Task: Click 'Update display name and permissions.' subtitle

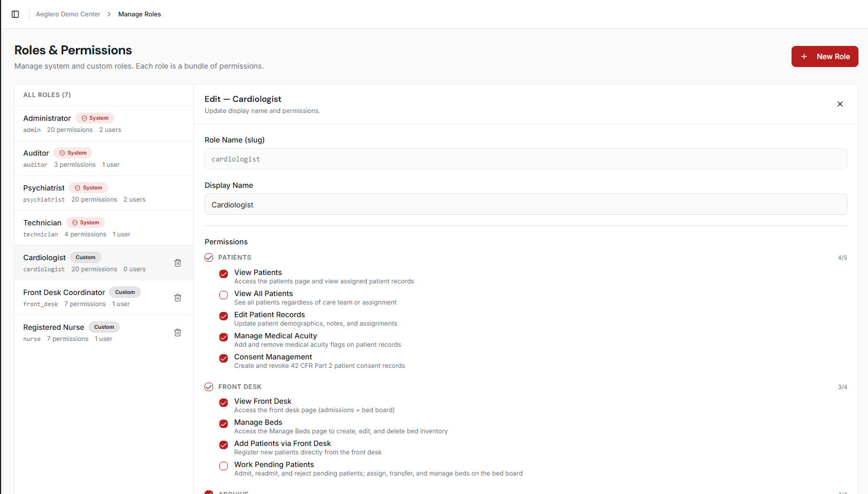Action: pos(262,111)
